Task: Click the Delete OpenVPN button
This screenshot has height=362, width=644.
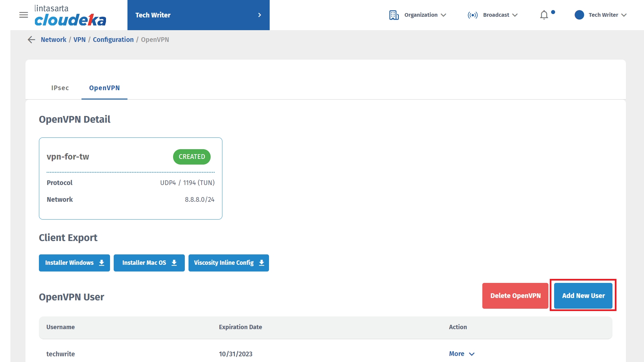Action: (515, 296)
